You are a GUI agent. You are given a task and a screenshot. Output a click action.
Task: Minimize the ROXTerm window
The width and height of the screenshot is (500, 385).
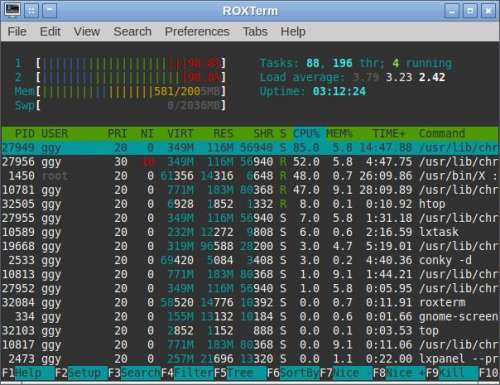pos(452,11)
